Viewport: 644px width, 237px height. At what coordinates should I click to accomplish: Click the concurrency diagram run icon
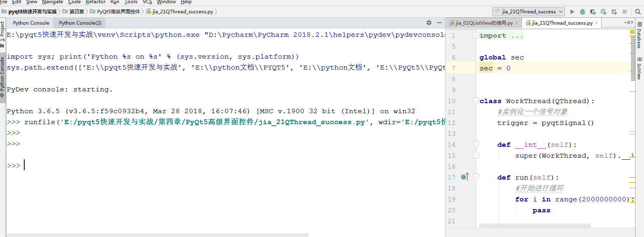[614, 12]
